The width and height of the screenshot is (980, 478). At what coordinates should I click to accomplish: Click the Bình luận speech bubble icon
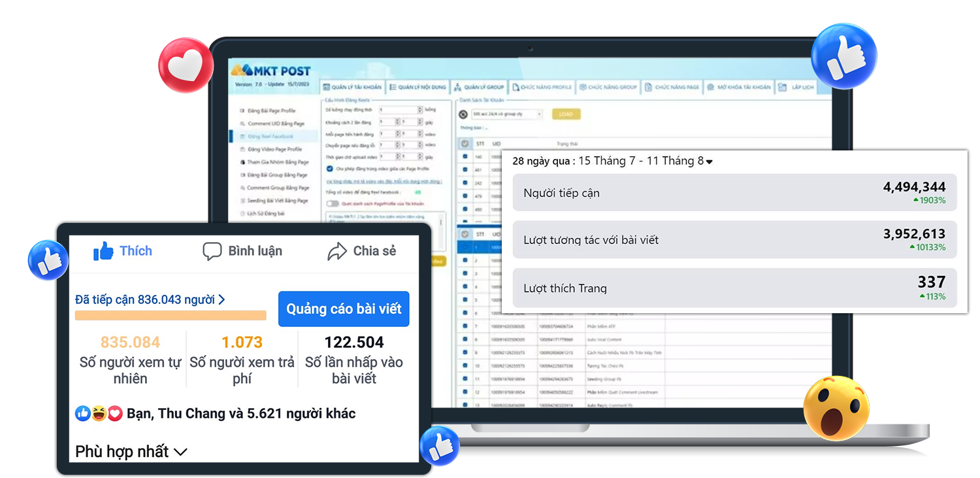click(212, 252)
